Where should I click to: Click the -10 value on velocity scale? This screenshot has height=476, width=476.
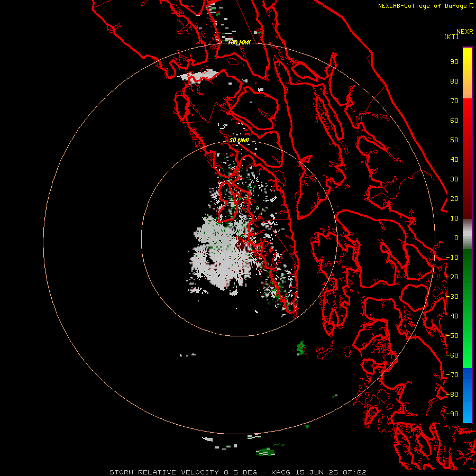pos(452,258)
